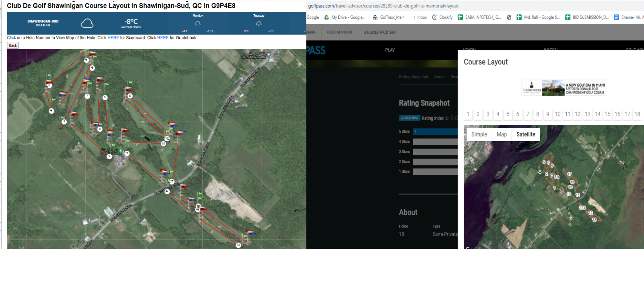
Task: Switch map view to Map
Action: (x=502, y=134)
